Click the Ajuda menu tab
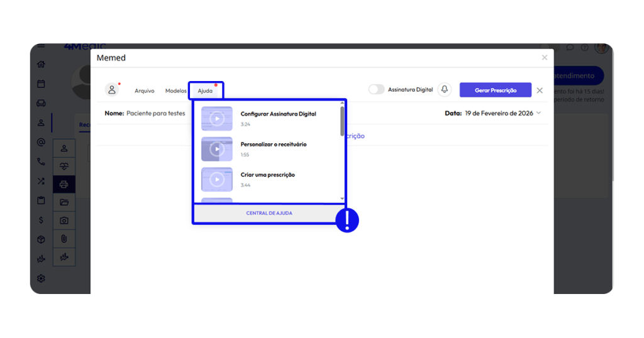The image size is (644, 338). 205,90
